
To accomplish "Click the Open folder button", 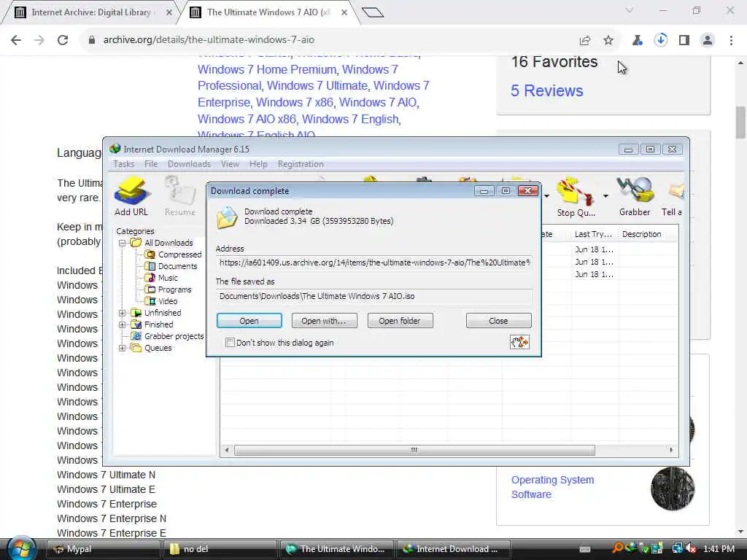I will click(x=400, y=321).
